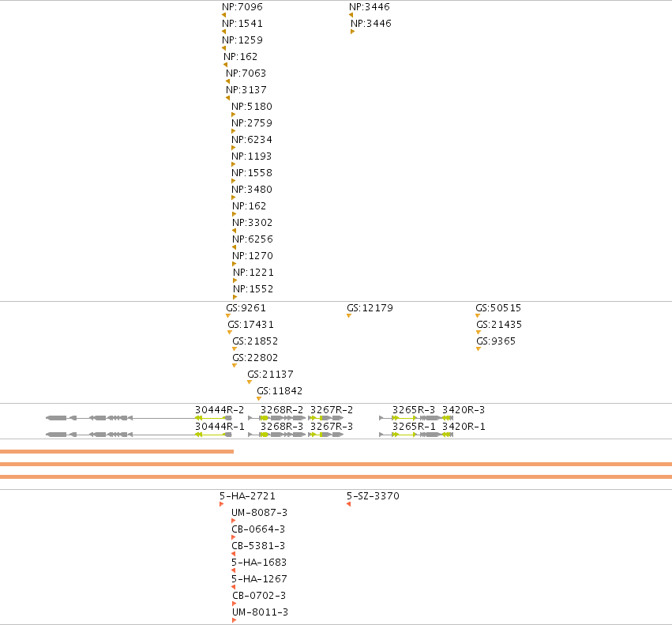Click the arrow marker beneath NP:5180
Viewport: 672px width, 625px height.
coord(234,115)
